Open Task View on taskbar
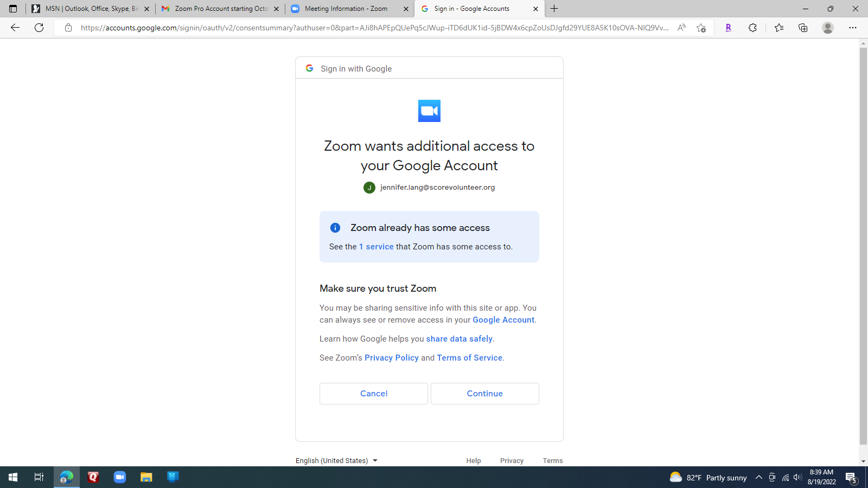 [x=39, y=477]
